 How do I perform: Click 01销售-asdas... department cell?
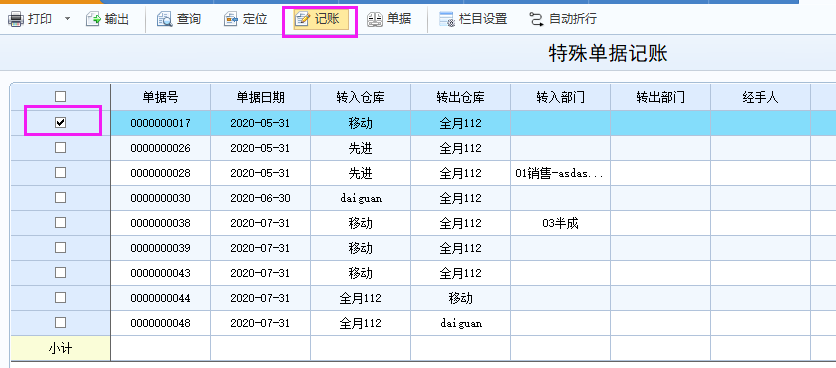pyautogui.click(x=560, y=173)
